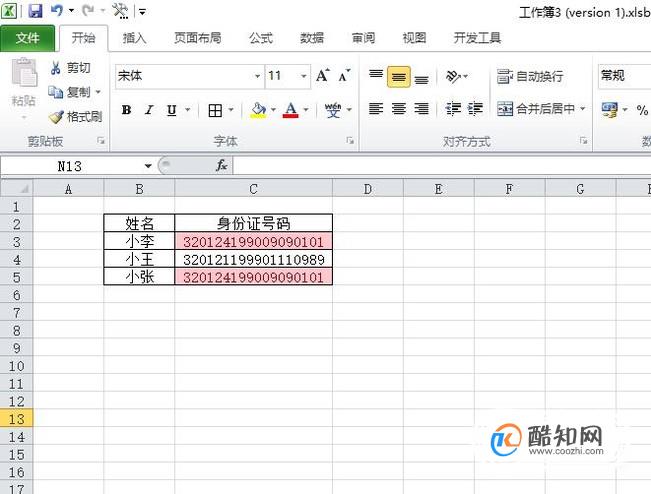Image resolution: width=651 pixels, height=494 pixels.
Task: Center text horizontally
Action: pos(399,109)
